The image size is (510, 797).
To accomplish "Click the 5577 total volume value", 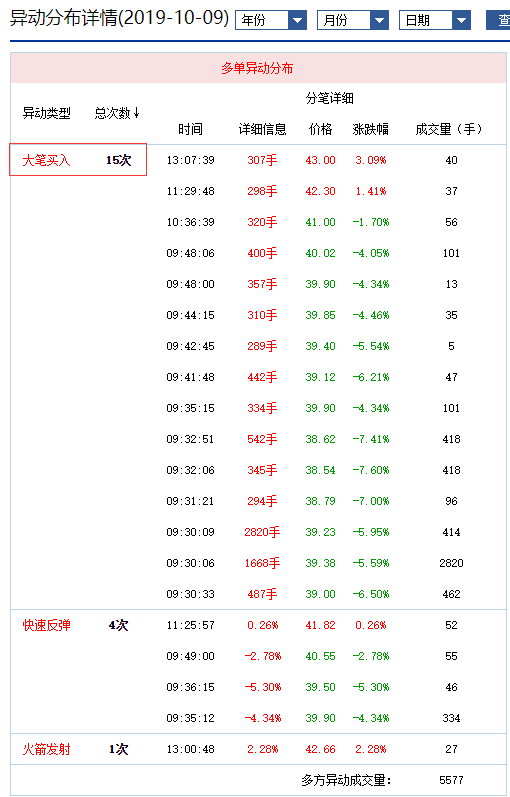I will click(x=452, y=780).
